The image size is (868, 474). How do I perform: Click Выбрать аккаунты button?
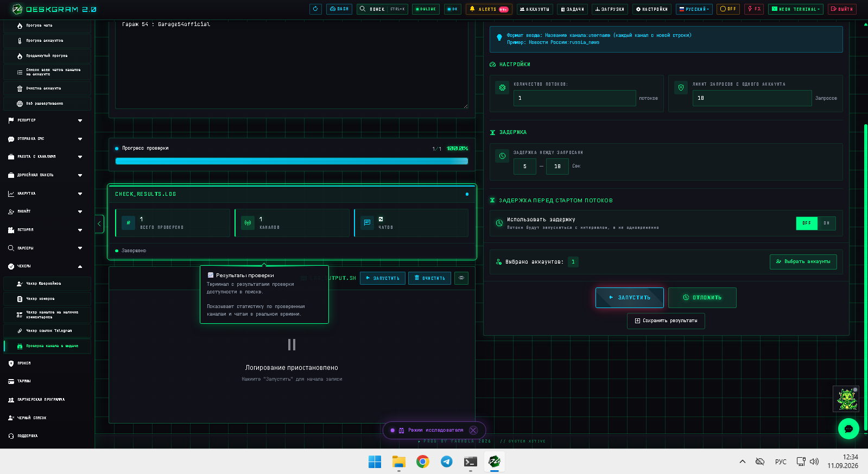(803, 261)
